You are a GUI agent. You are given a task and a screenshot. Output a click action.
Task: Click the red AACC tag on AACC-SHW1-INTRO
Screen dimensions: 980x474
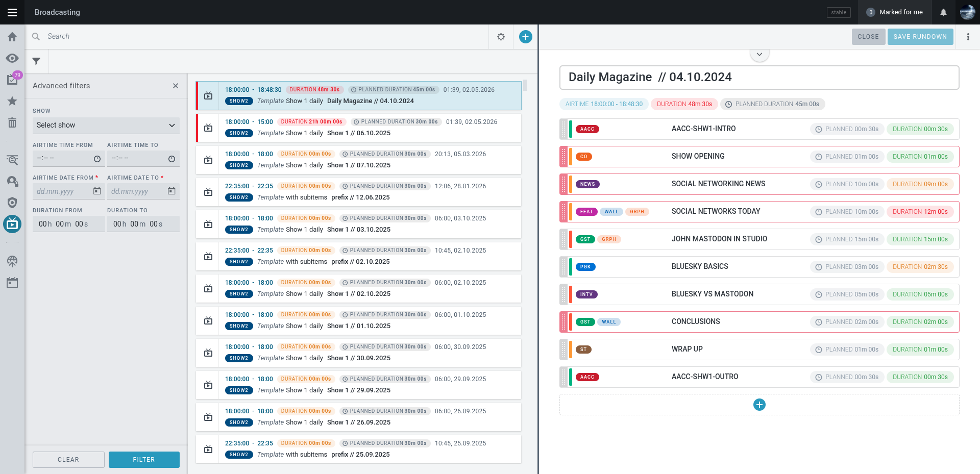(587, 129)
